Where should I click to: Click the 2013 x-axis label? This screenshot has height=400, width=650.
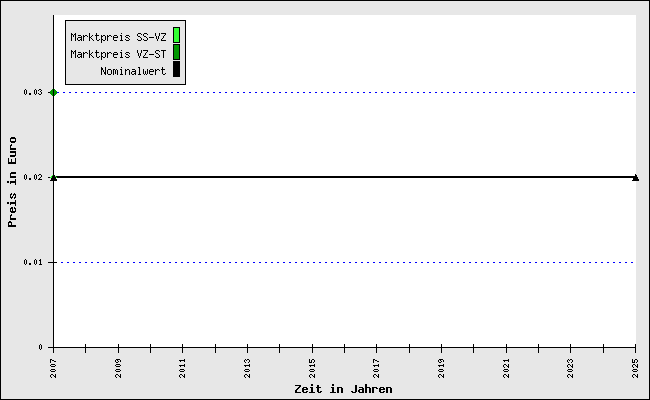coord(247,368)
